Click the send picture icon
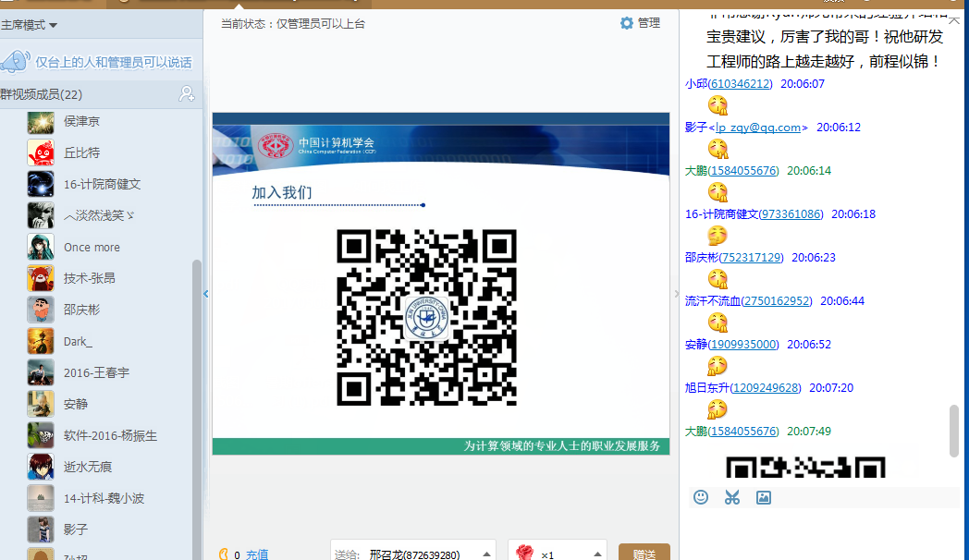This screenshot has width=969, height=560. coord(764,497)
